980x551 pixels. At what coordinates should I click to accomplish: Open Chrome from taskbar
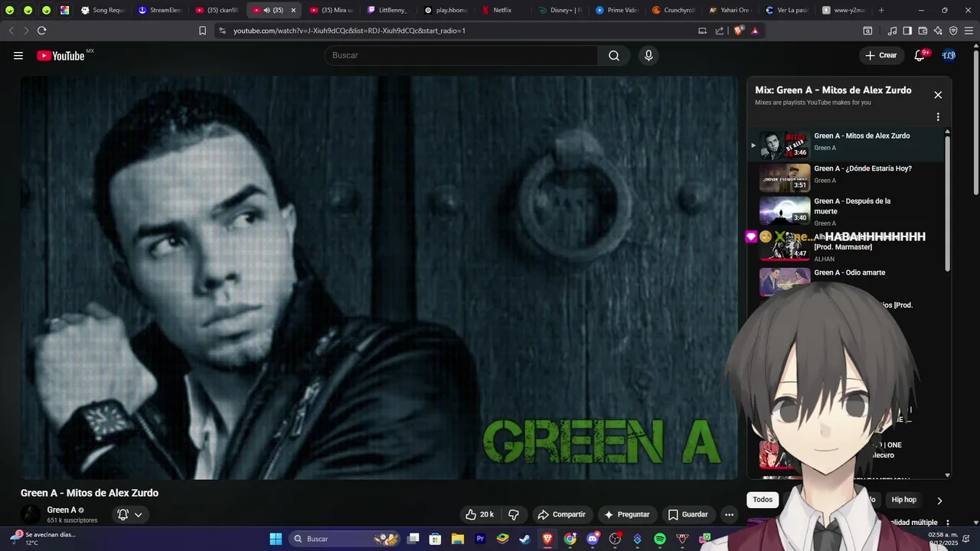pyautogui.click(x=570, y=539)
